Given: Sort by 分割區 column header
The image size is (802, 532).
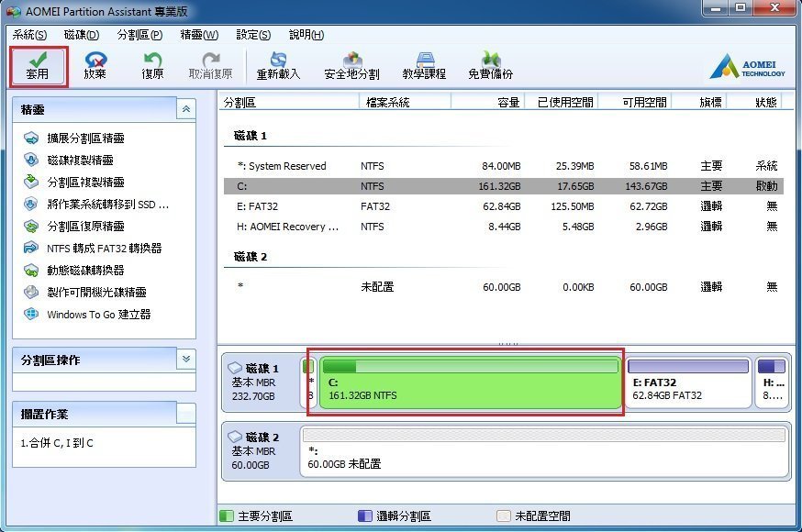Looking at the screenshot, I should tap(289, 103).
